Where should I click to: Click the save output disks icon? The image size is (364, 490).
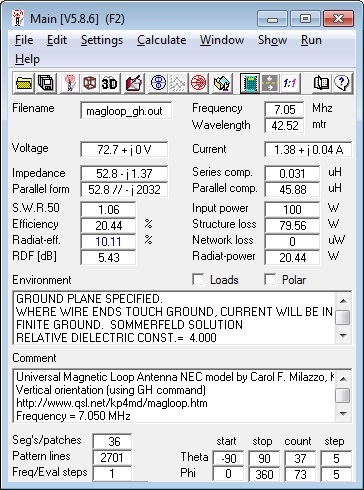coord(46,83)
